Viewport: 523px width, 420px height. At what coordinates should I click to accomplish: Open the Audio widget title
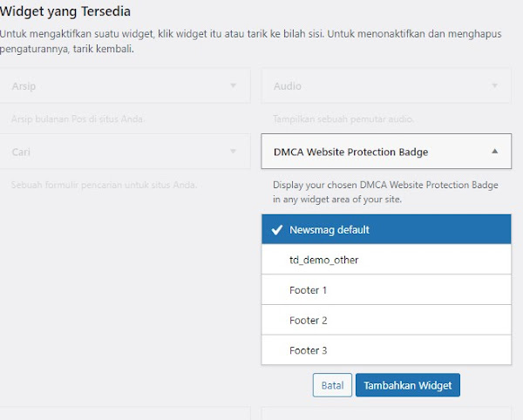click(288, 86)
